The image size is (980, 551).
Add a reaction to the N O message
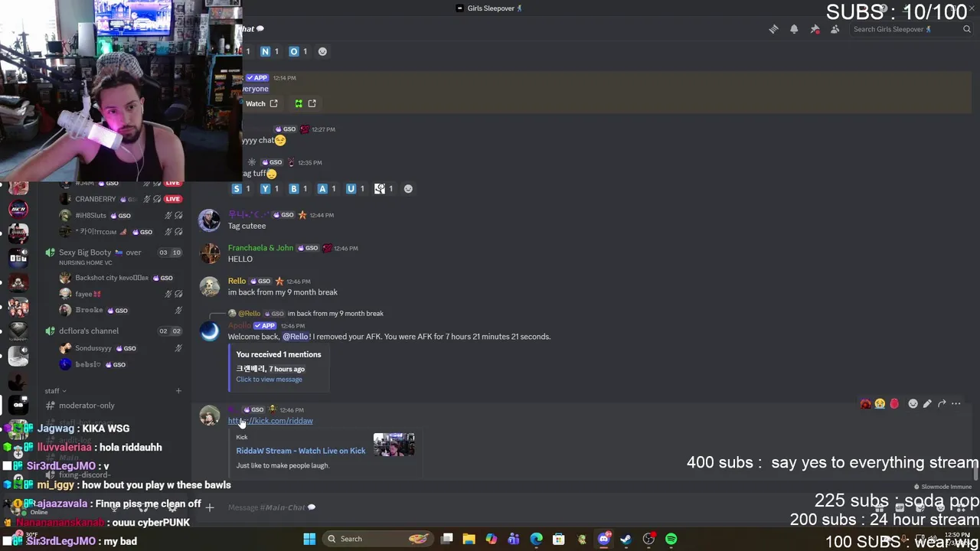[322, 51]
